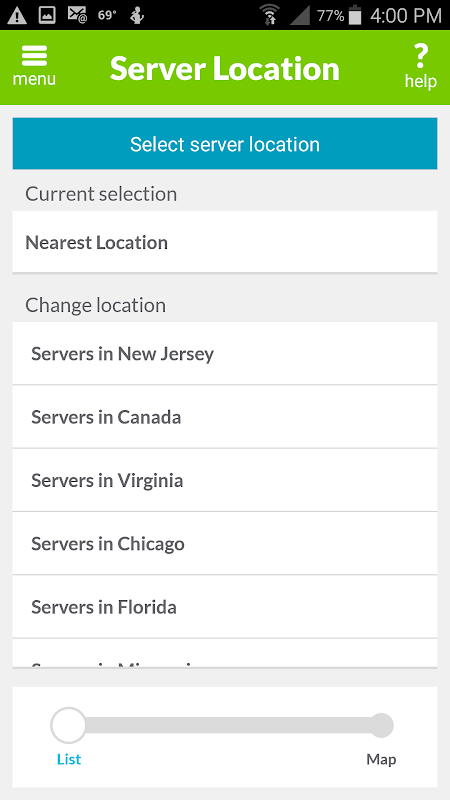This screenshot has width=450, height=800.
Task: Tap the cellular signal strength icon
Action: 301,16
